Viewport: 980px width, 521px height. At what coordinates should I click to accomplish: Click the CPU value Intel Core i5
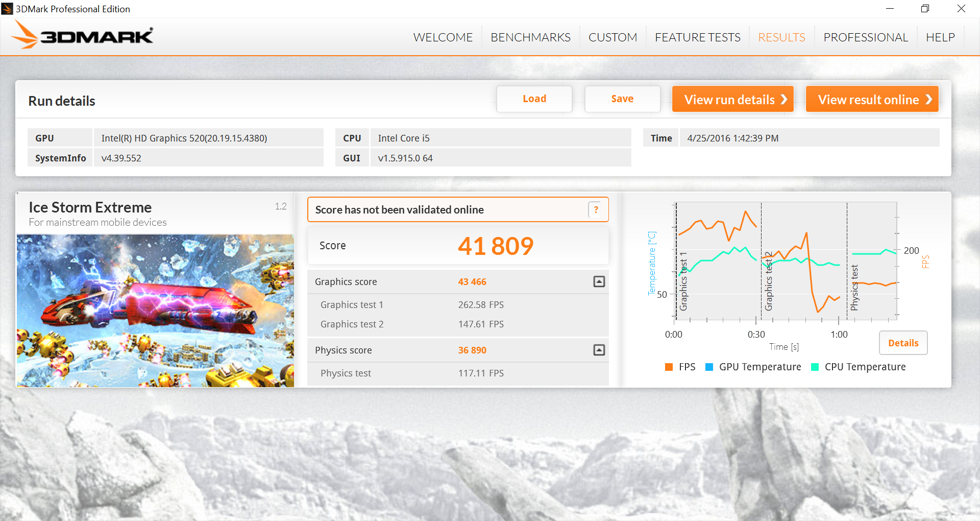[x=404, y=138]
